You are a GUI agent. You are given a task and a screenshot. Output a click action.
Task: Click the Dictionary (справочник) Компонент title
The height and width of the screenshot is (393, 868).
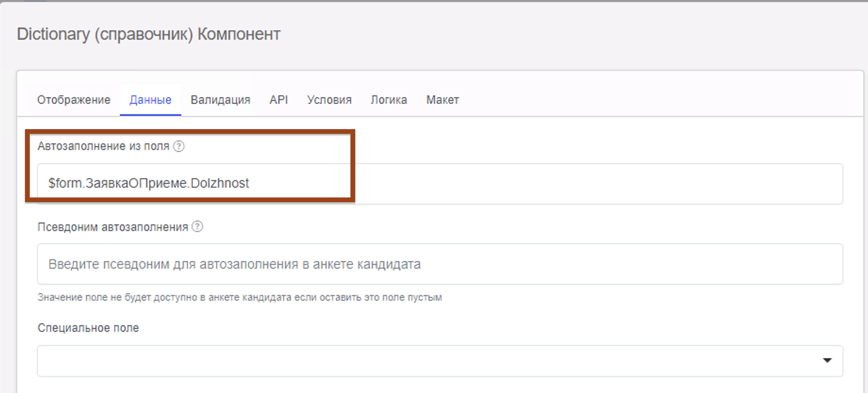click(149, 34)
